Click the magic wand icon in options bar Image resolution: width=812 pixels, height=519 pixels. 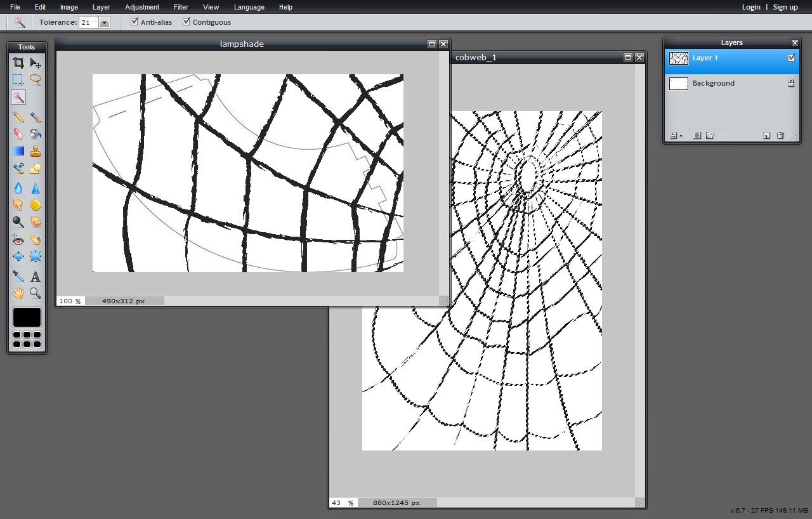pos(20,22)
